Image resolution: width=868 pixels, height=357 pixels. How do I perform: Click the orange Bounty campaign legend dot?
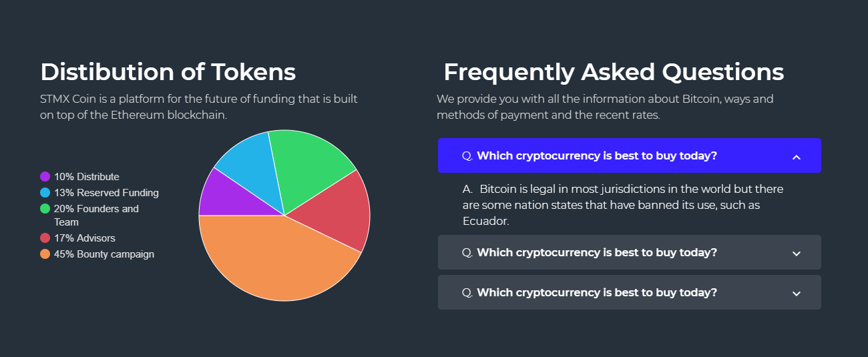pos(45,254)
